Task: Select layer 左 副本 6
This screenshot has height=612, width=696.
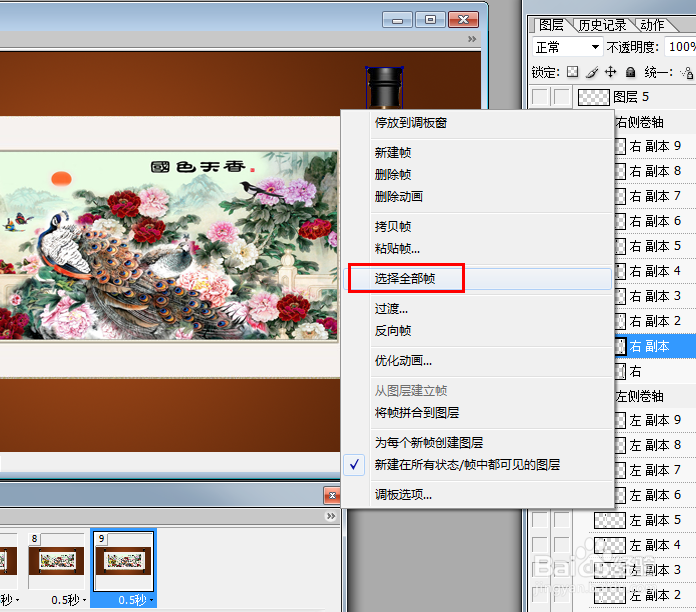Action: (655, 495)
